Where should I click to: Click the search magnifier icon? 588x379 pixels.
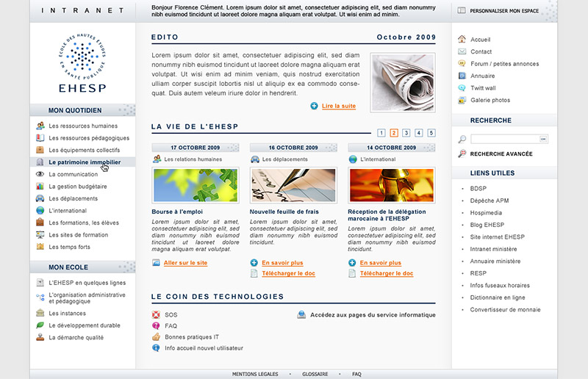click(462, 139)
